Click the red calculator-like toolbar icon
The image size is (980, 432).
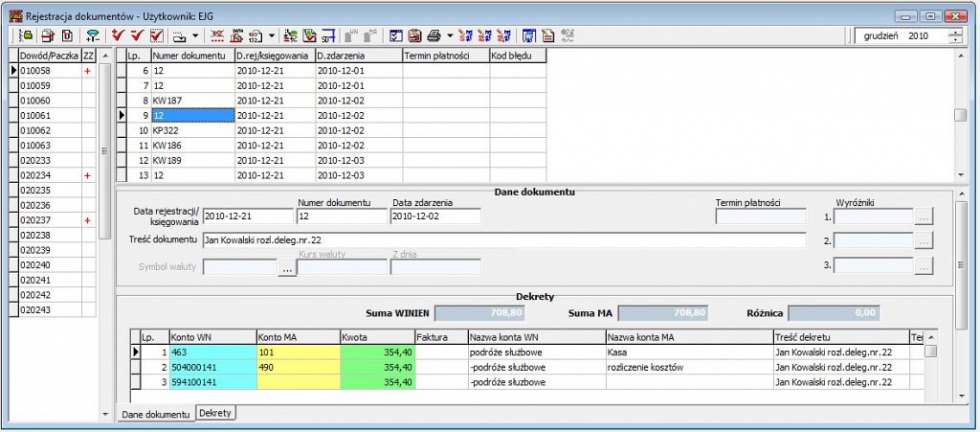415,35
